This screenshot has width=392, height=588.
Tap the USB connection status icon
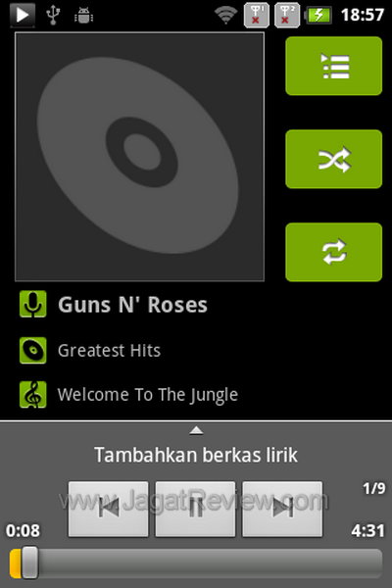[53, 15]
